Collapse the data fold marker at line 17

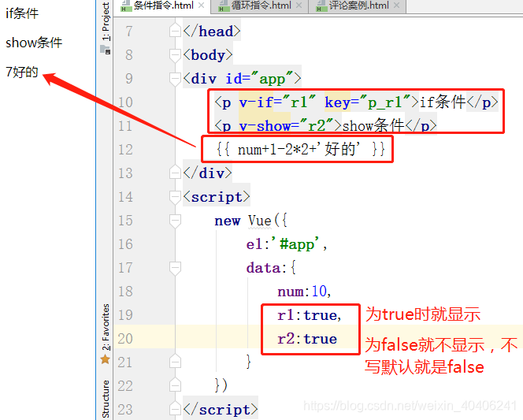pyautogui.click(x=175, y=268)
